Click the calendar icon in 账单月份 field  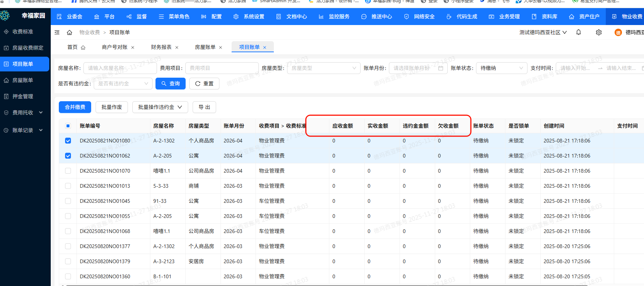441,68
